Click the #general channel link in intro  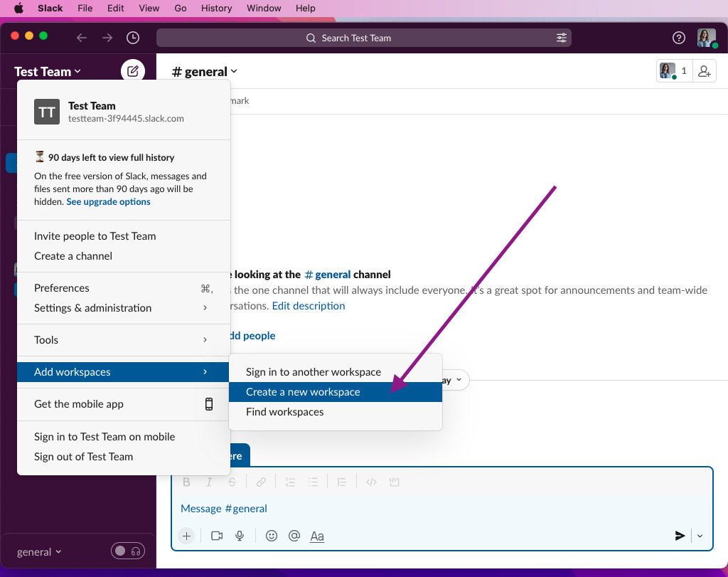point(328,275)
